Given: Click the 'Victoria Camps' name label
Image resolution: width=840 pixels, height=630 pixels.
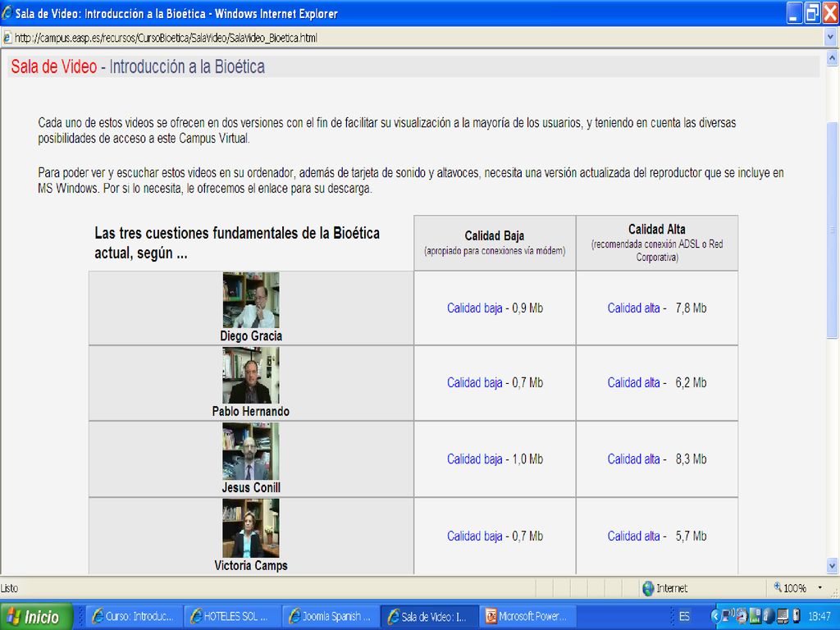Looking at the screenshot, I should pyautogui.click(x=251, y=565).
